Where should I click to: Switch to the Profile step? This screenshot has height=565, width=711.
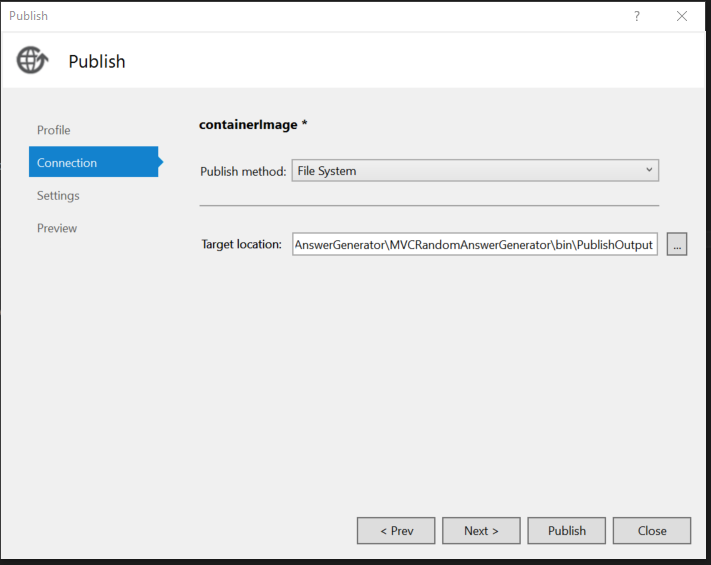click(x=54, y=130)
